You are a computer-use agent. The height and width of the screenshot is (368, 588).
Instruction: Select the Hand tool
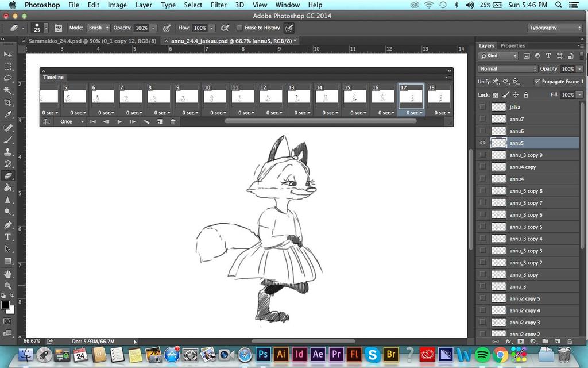[x=7, y=274]
